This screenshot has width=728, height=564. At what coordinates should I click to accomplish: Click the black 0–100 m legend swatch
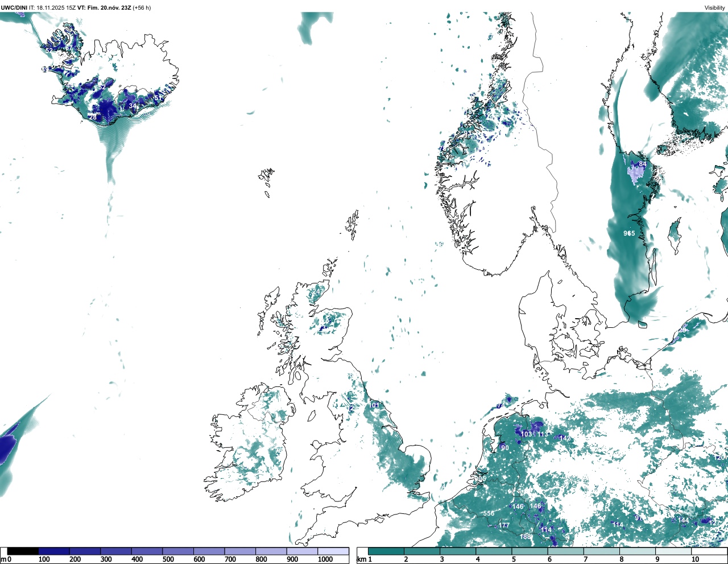(23, 551)
